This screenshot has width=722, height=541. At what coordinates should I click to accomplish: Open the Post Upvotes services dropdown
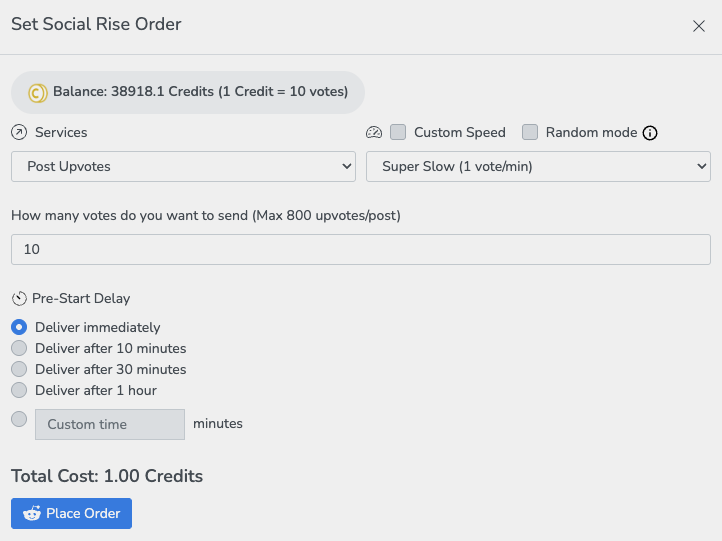tap(183, 166)
